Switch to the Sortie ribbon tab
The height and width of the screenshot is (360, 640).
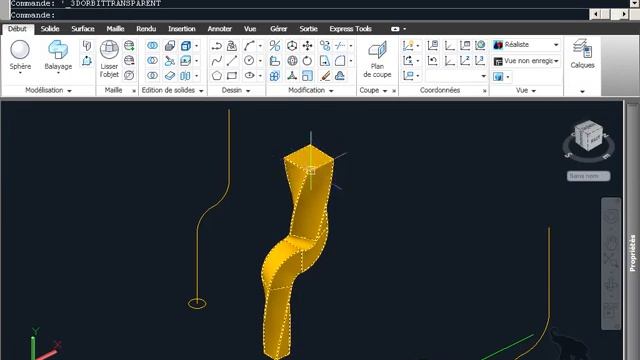[x=308, y=29]
